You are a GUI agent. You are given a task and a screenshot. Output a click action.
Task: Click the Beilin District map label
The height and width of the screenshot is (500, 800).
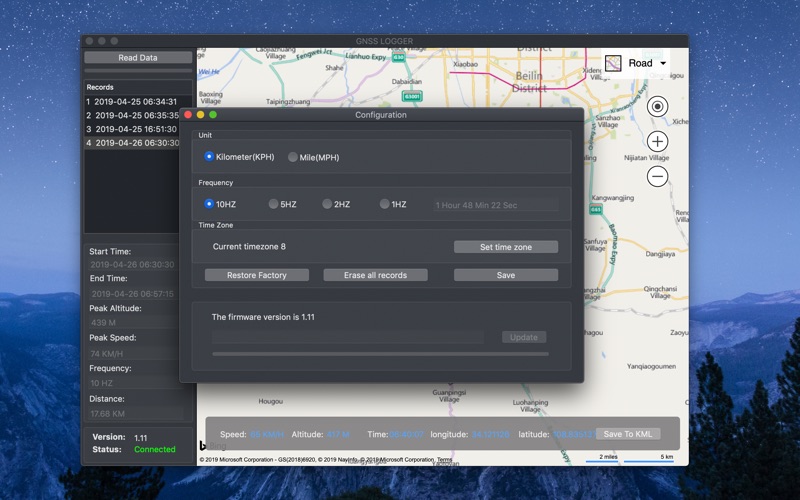pos(529,82)
